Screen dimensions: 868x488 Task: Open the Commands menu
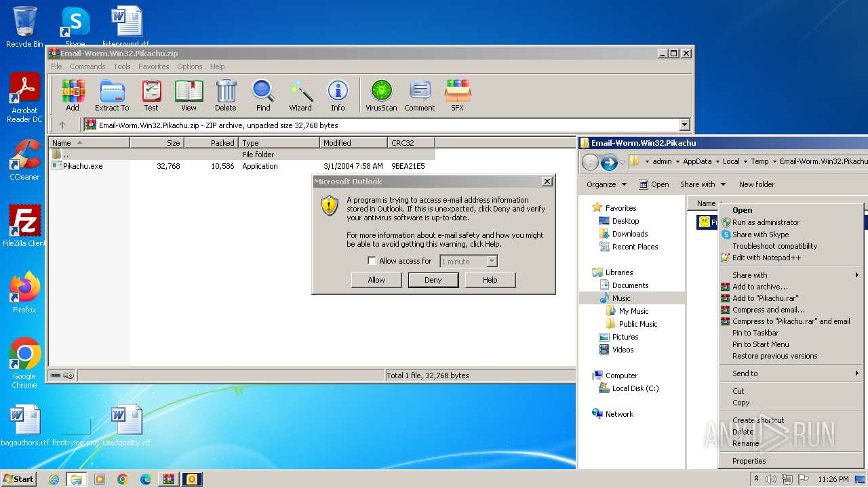click(x=87, y=66)
